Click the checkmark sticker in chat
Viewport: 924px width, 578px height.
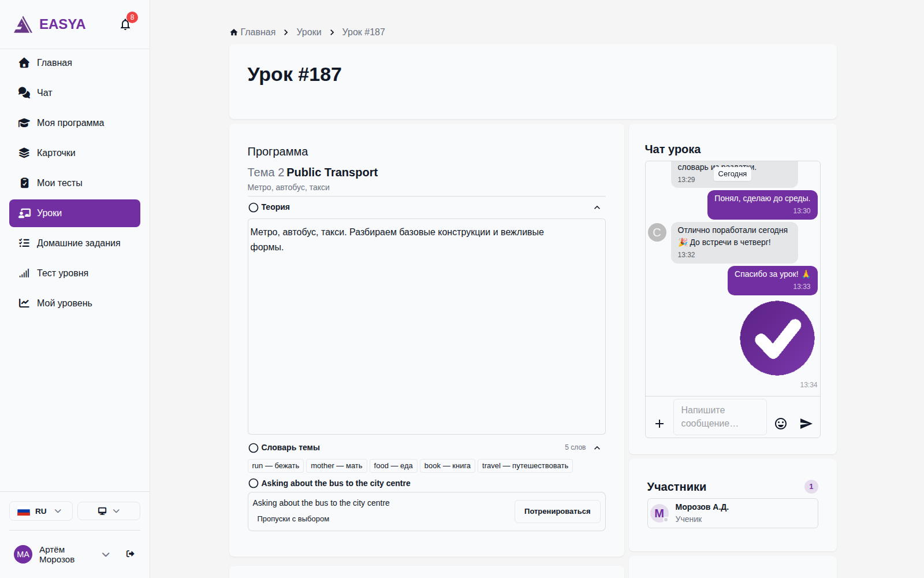pos(777,338)
